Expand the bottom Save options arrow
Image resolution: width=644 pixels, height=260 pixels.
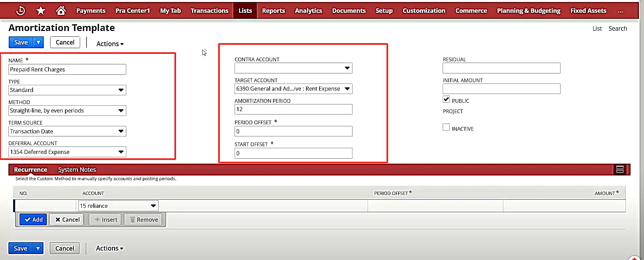[x=38, y=249]
